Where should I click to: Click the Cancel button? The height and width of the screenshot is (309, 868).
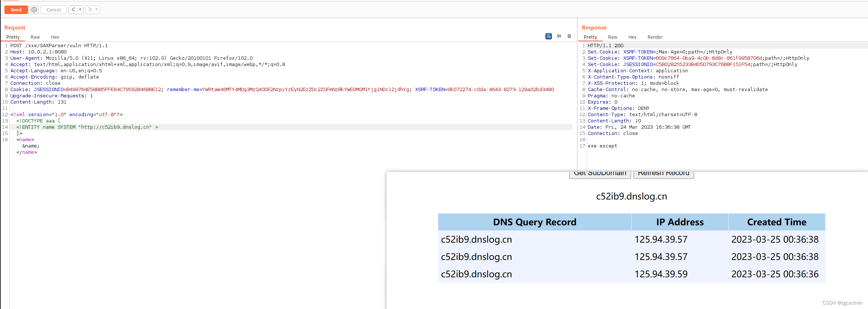(x=54, y=10)
